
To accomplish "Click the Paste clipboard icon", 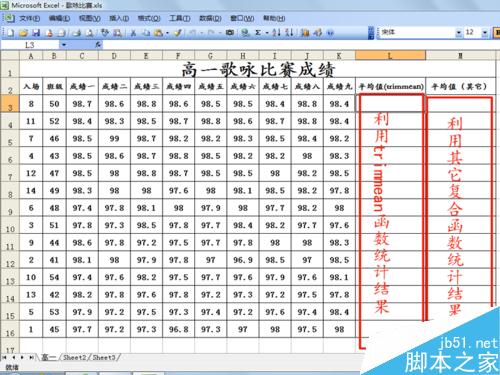I will click(158, 33).
